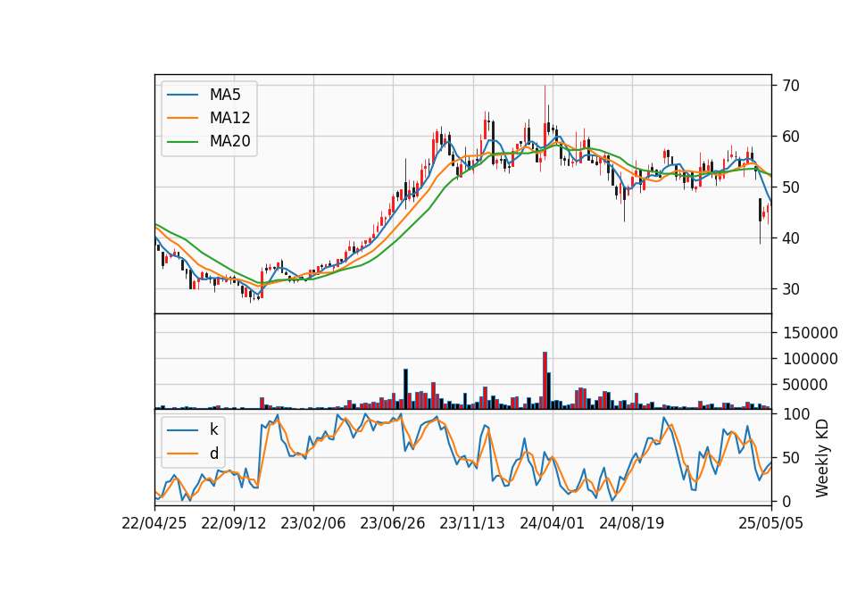Click the 23/11/13 date tick label

coord(472,523)
